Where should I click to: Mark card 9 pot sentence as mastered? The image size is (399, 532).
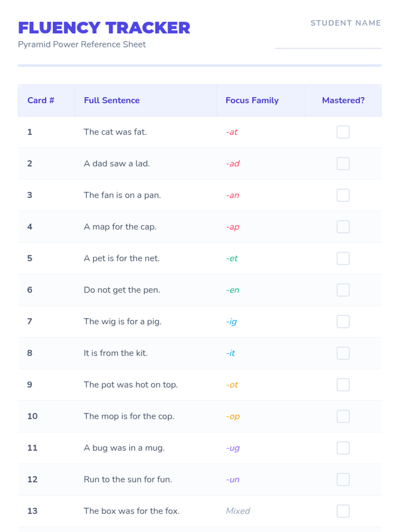click(343, 385)
